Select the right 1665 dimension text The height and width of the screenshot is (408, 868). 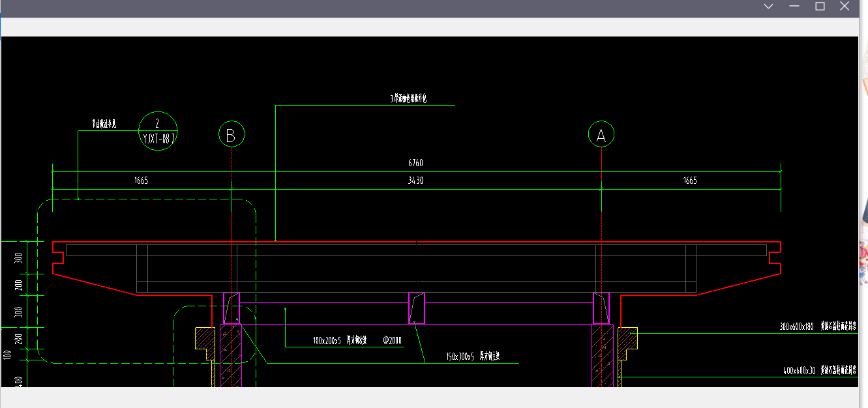690,181
